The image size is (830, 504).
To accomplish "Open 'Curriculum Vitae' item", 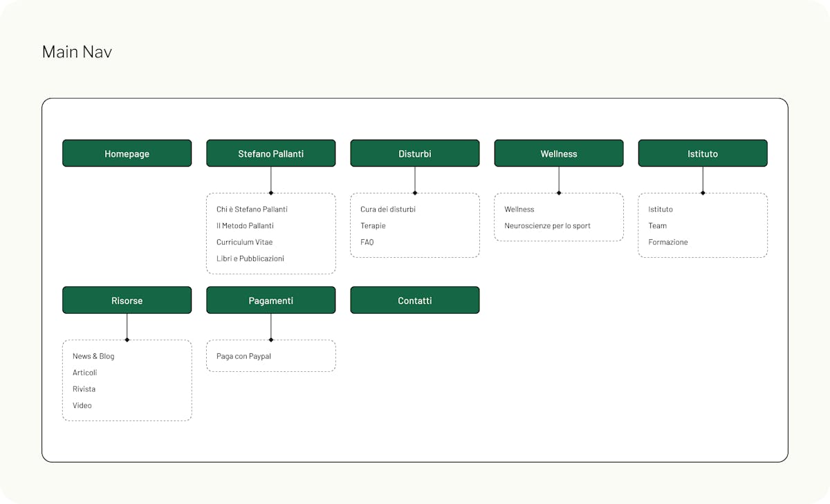I will (x=244, y=242).
